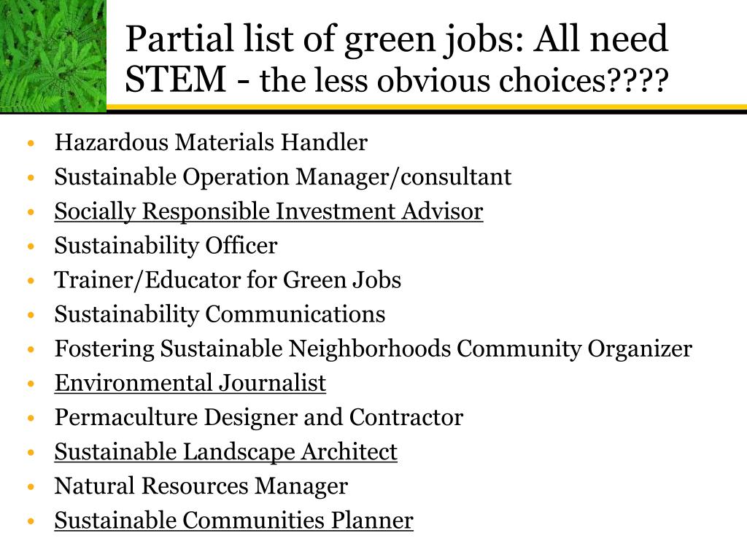
Task: Select the Permaculture Designer and Contractor text
Action: pyautogui.click(x=259, y=417)
